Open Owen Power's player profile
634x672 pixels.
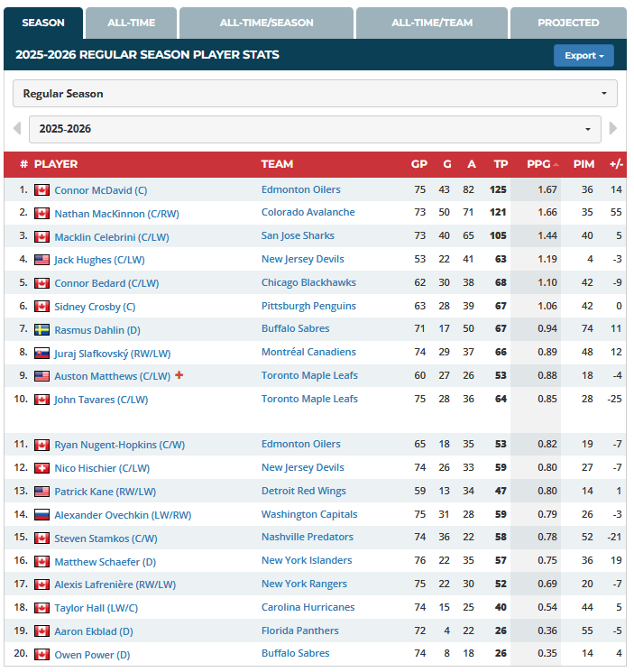(x=92, y=655)
